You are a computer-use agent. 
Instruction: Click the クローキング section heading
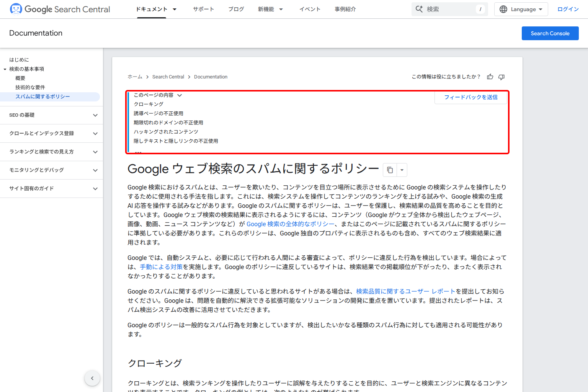coord(155,363)
